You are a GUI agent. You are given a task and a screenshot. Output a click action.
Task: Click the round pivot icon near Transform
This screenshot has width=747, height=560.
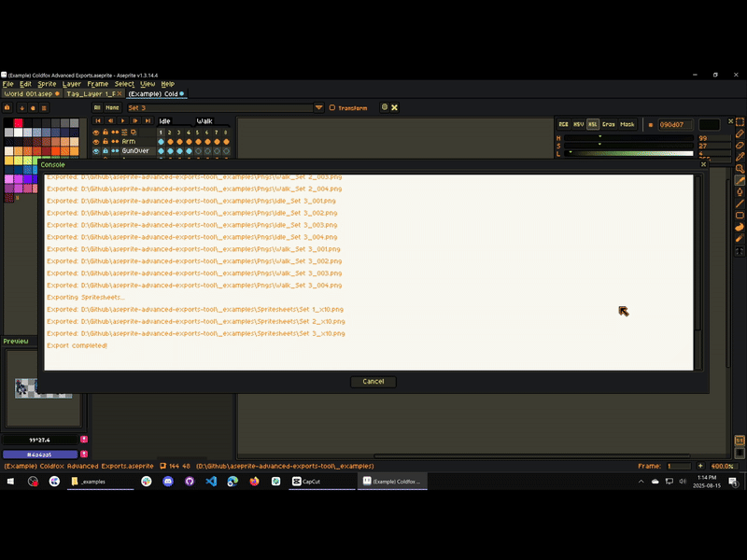[385, 107]
